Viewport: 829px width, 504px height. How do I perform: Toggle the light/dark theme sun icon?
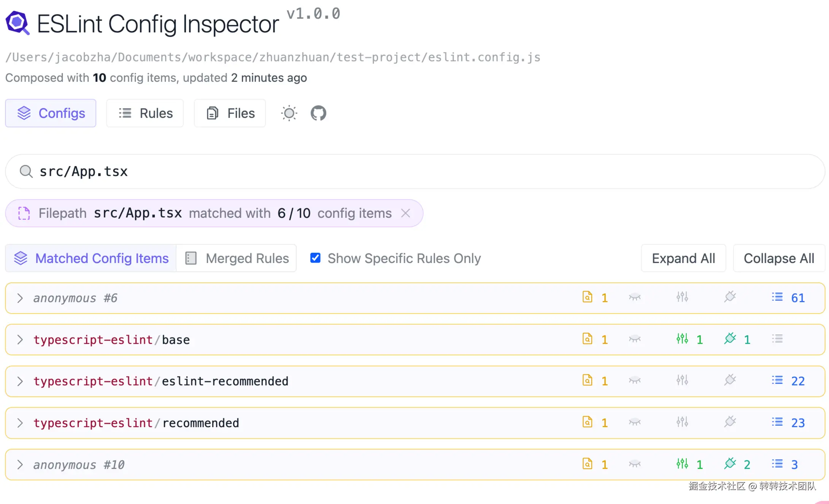point(289,113)
